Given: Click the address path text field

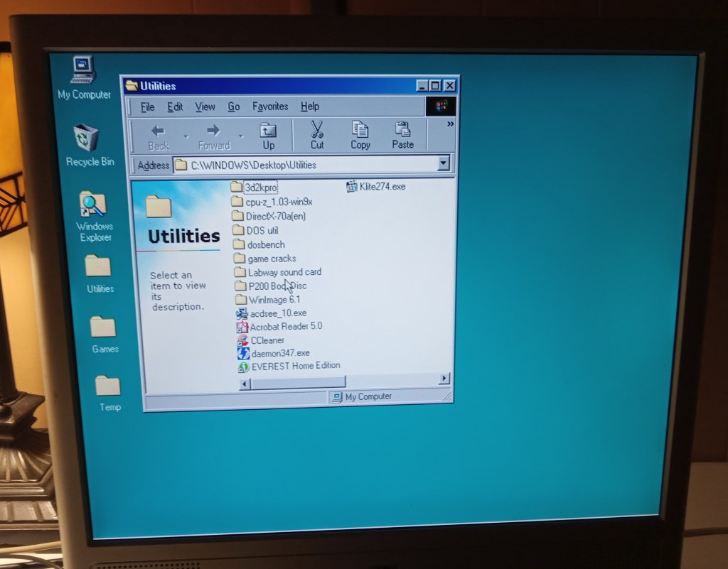Looking at the screenshot, I should tap(306, 165).
